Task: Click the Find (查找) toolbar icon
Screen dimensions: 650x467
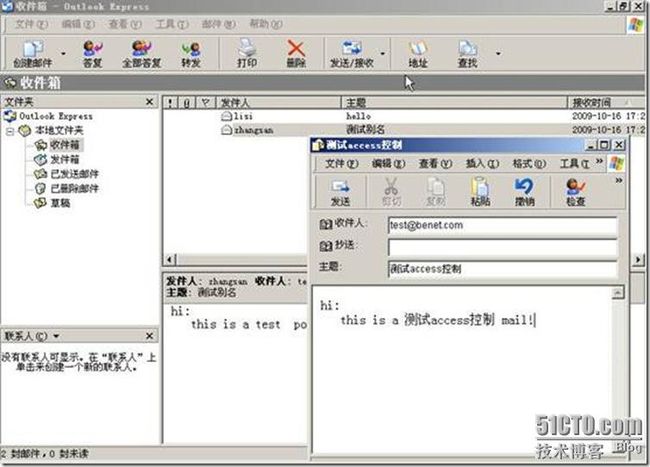Action: click(467, 53)
